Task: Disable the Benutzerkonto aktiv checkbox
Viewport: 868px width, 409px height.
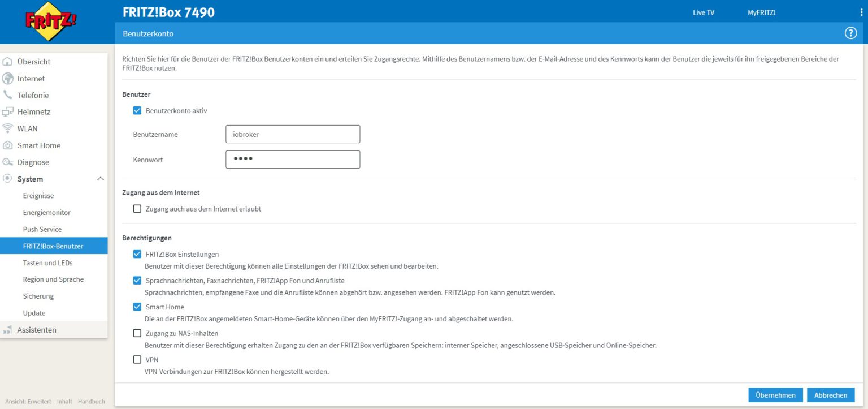Action: click(x=137, y=111)
